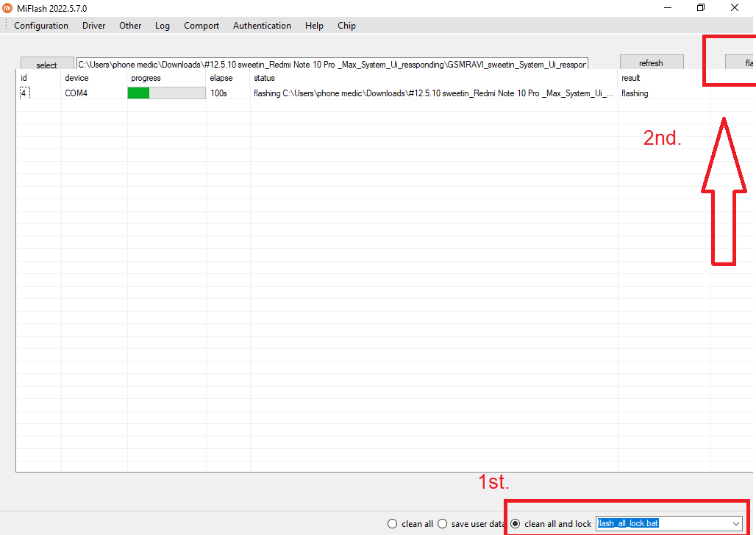The height and width of the screenshot is (535, 756).
Task: Open the Help menu
Action: [314, 26]
